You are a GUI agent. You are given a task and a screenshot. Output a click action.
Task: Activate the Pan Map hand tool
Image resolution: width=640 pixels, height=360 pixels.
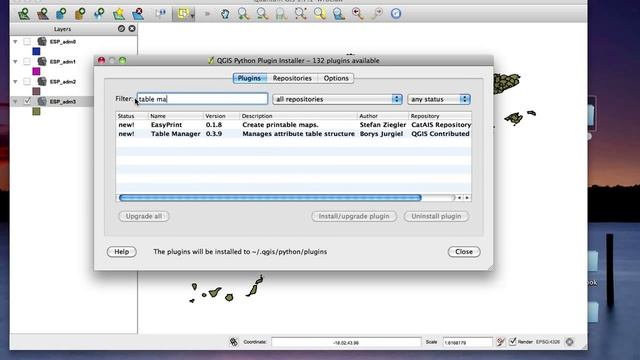[x=225, y=14]
